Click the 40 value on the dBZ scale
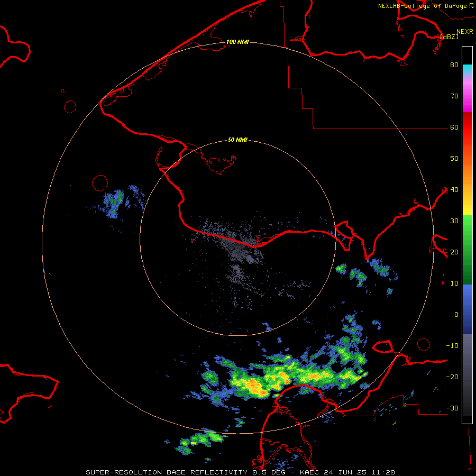This screenshot has height=476, width=476. [x=454, y=190]
